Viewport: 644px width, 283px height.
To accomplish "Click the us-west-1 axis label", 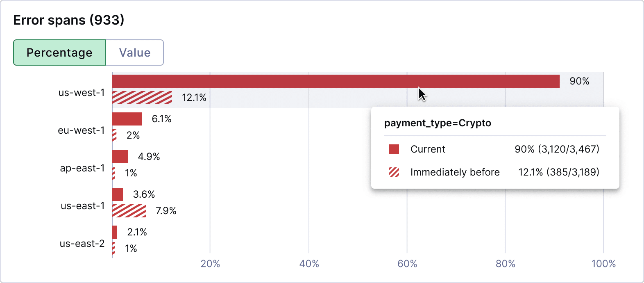I will [82, 93].
